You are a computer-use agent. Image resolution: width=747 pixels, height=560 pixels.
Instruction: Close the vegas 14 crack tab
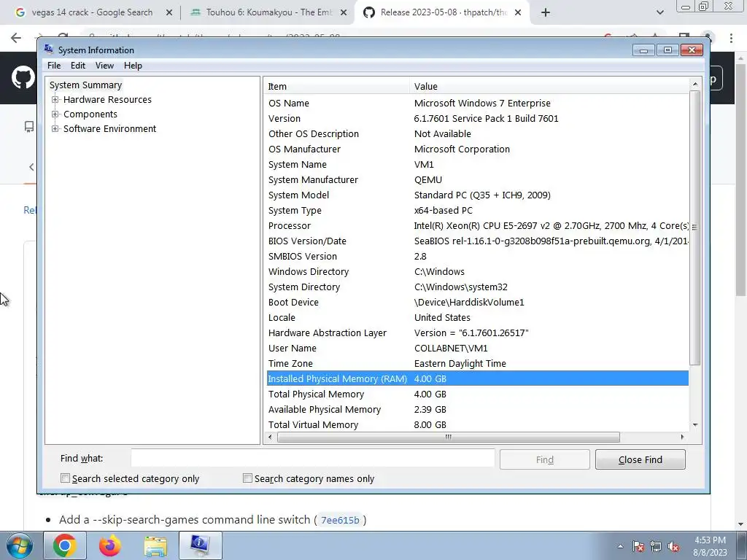tap(169, 13)
